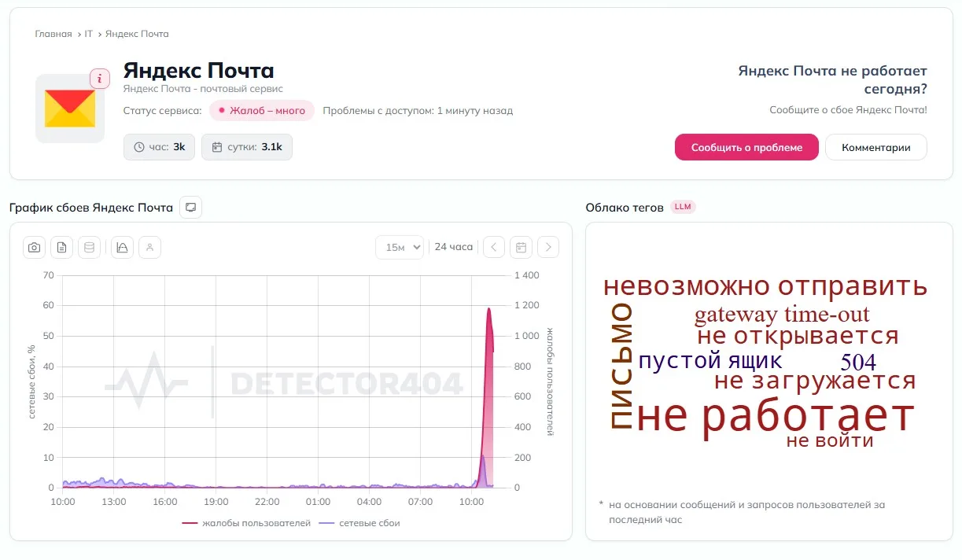Open the 15м interval dropdown
The width and height of the screenshot is (962, 560).
(400, 247)
